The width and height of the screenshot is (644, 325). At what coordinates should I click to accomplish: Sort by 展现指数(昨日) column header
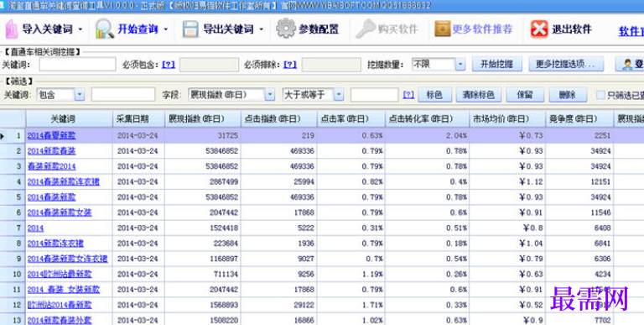[x=203, y=119]
